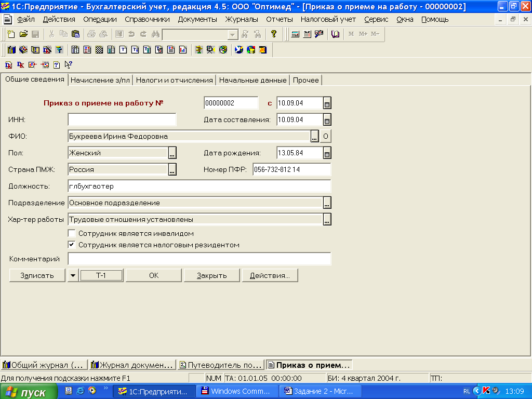Open the Страна ПМЖ selection ellipsis button
The image size is (532, 399).
click(x=172, y=170)
